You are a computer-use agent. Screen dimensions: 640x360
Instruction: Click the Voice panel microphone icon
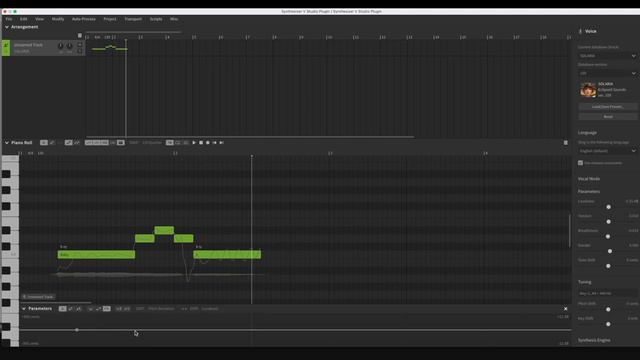pyautogui.click(x=580, y=31)
